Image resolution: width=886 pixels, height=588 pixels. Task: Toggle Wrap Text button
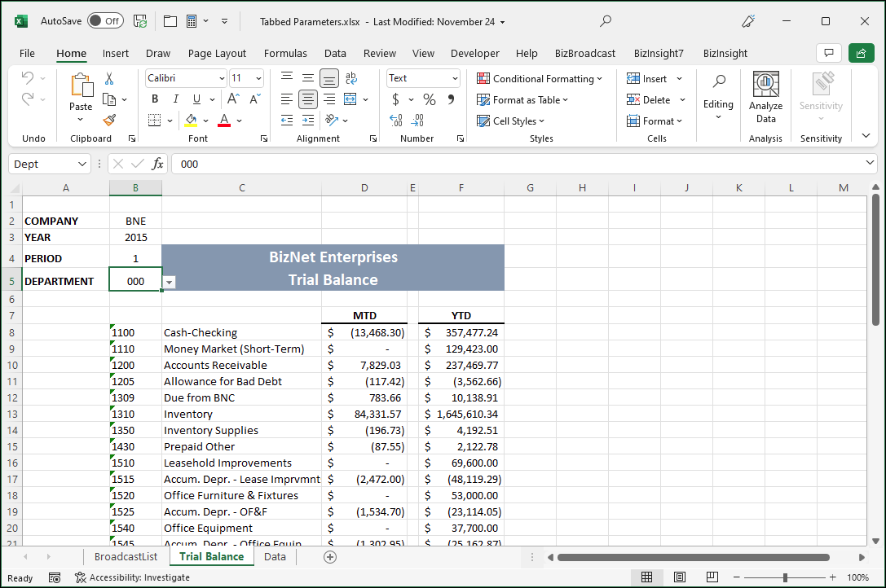[x=351, y=78]
